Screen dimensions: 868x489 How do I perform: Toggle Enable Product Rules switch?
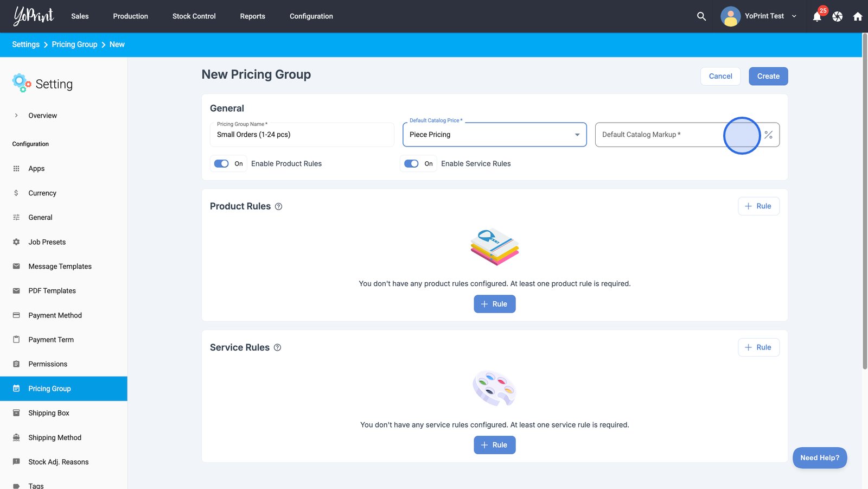(221, 163)
